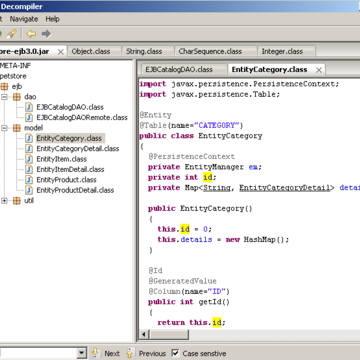
Task: Expand the util package node
Action: tap(4, 201)
